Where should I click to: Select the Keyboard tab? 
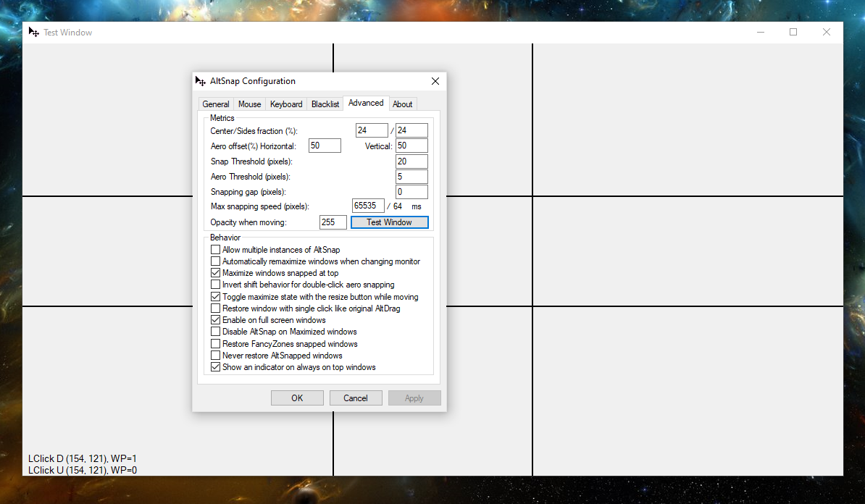point(286,104)
